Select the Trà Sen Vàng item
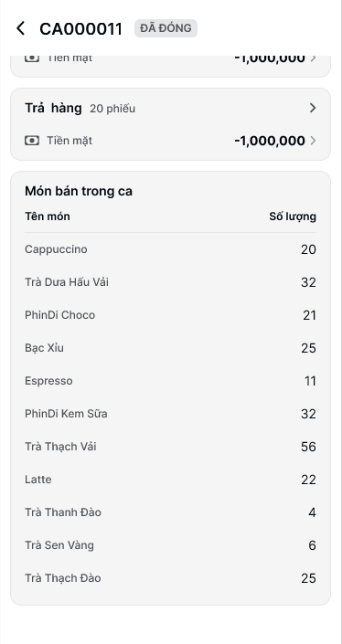 coord(171,545)
